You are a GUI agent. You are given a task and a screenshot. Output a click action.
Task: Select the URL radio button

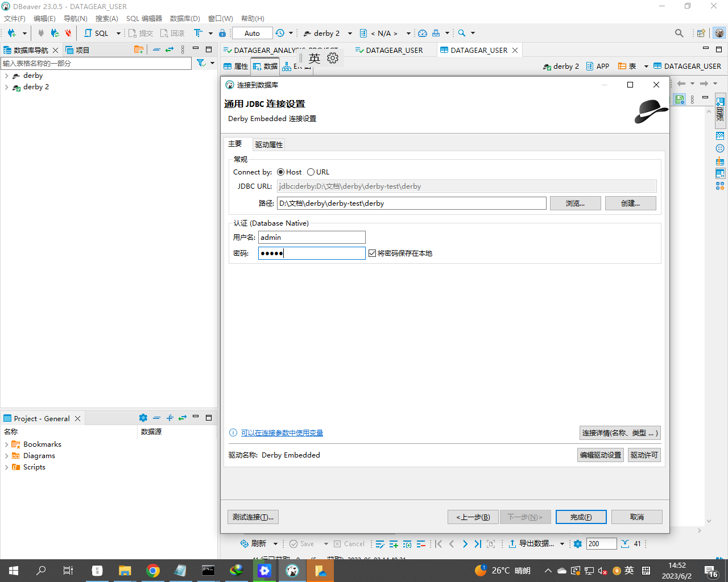pyautogui.click(x=311, y=172)
